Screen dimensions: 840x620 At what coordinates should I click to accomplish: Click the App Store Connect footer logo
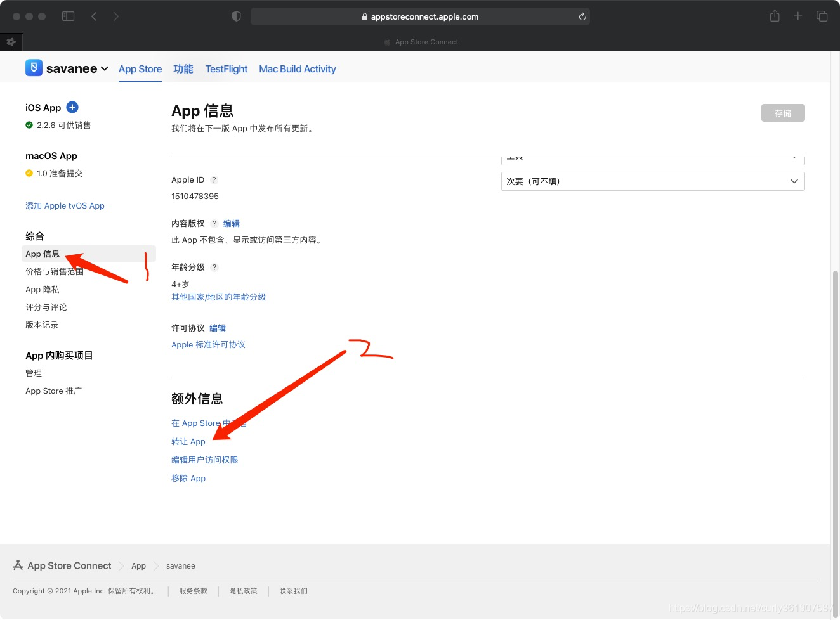tap(62, 565)
